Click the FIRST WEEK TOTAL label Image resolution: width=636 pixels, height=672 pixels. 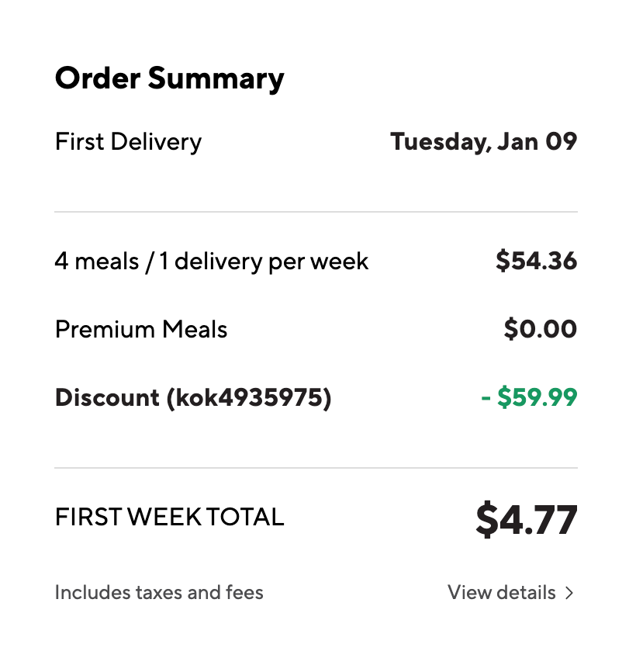(169, 517)
